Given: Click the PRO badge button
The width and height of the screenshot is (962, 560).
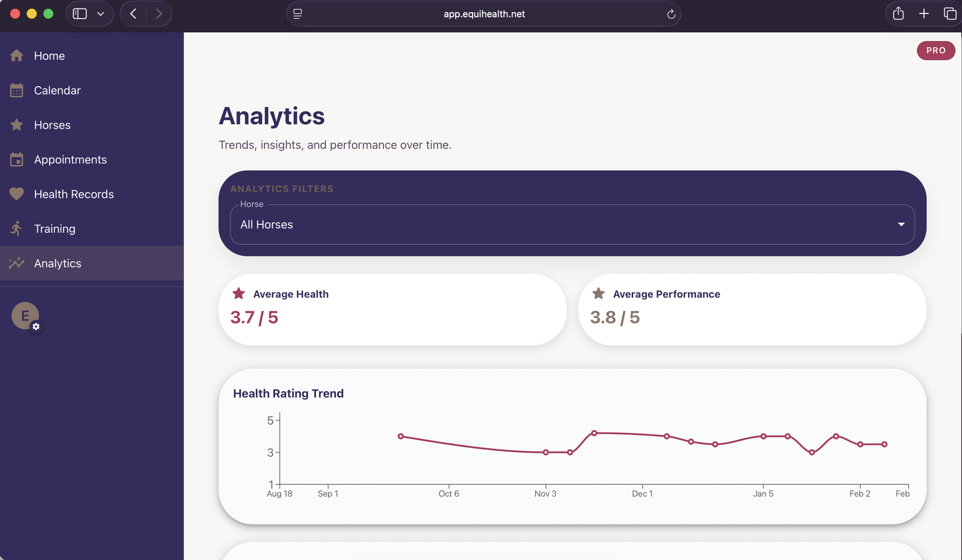Looking at the screenshot, I should coord(935,50).
